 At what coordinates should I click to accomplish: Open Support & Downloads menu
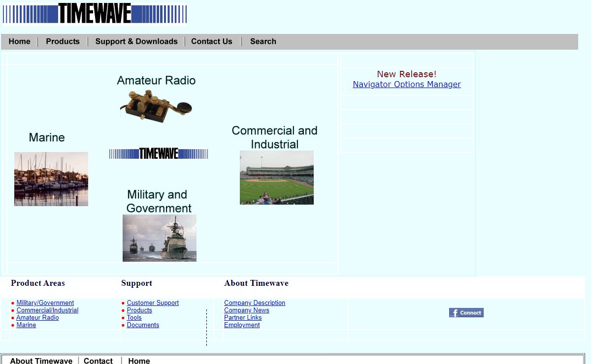tap(136, 41)
